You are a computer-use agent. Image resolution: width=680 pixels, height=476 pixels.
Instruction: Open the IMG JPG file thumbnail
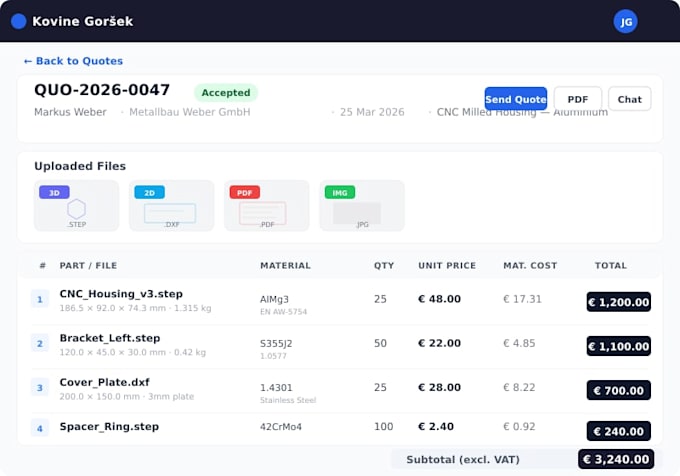(362, 205)
